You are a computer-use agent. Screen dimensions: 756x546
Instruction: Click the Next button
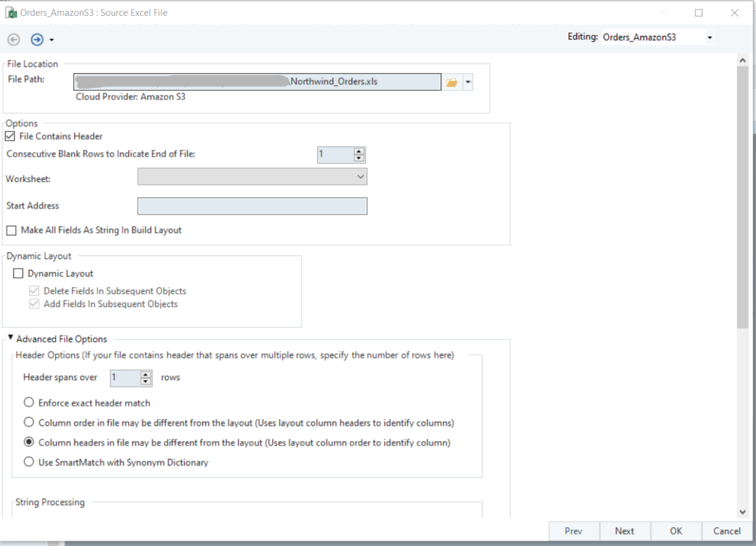tap(624, 531)
